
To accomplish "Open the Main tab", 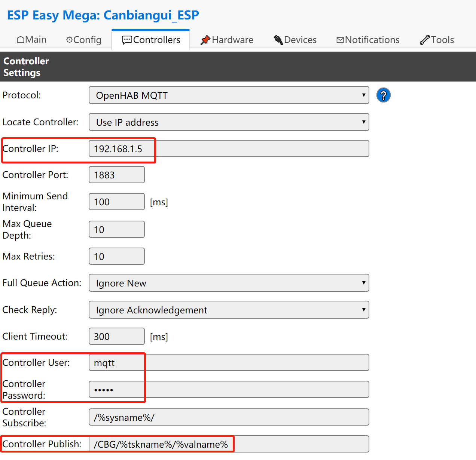I will pyautogui.click(x=32, y=40).
